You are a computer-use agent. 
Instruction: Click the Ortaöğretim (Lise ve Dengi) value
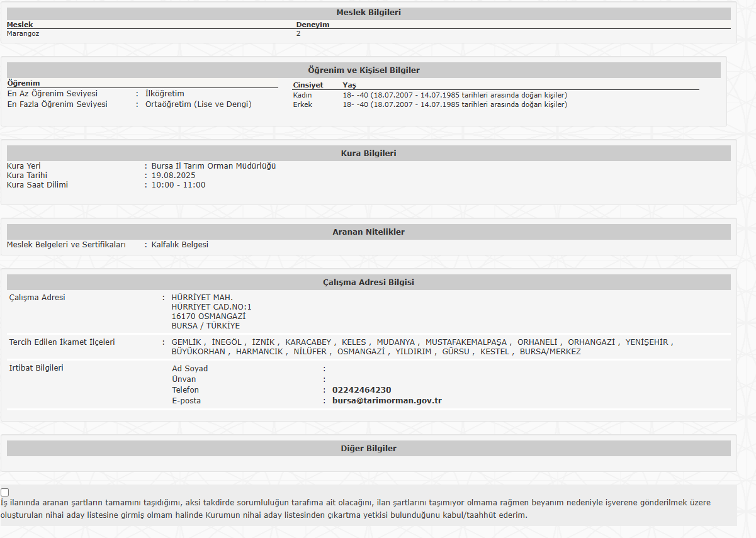198,104
